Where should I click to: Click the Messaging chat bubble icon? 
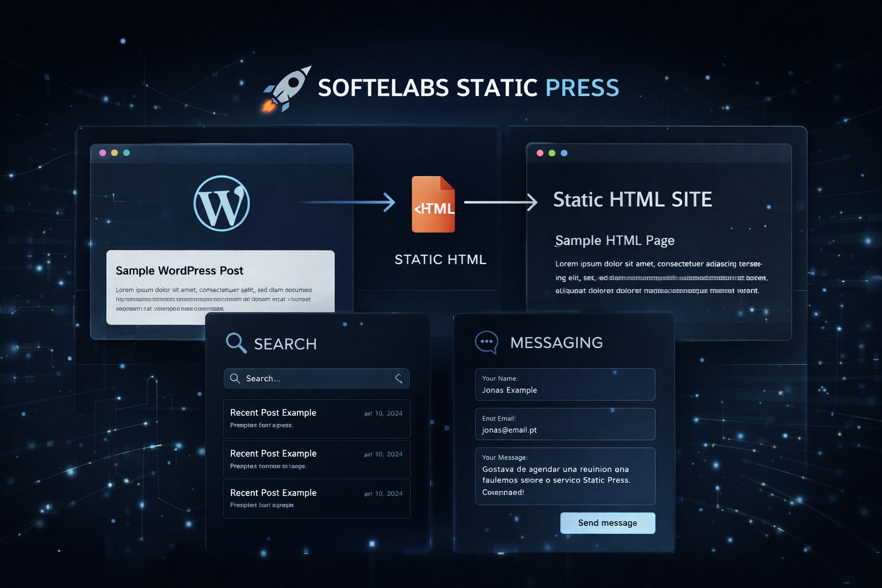coord(486,342)
